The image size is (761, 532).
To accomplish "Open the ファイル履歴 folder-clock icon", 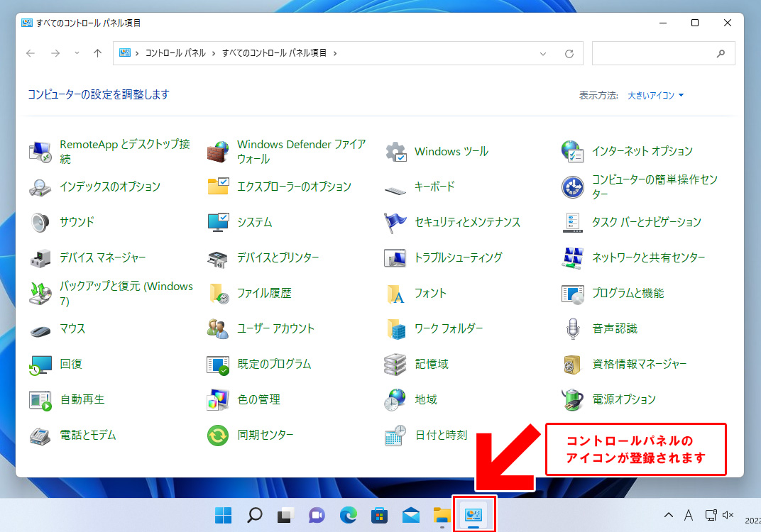I will click(x=219, y=294).
